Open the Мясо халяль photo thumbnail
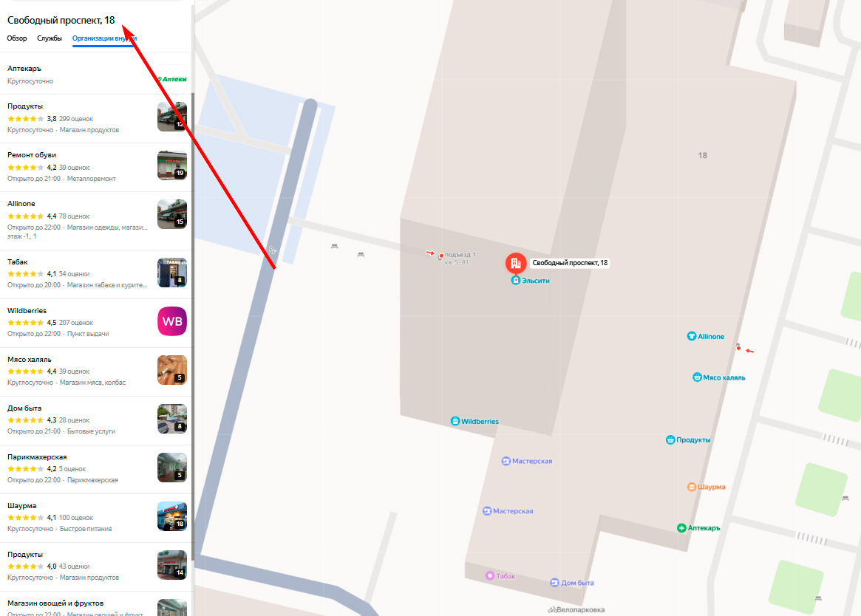The width and height of the screenshot is (861, 616). click(172, 370)
